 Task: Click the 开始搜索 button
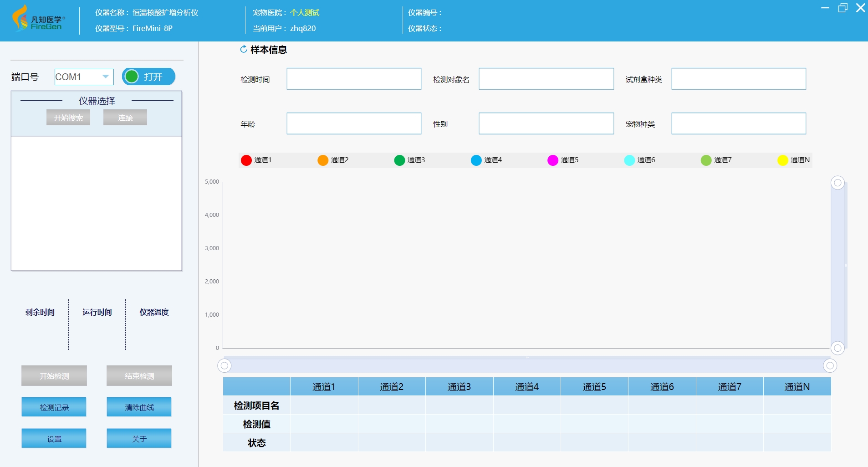pos(68,118)
